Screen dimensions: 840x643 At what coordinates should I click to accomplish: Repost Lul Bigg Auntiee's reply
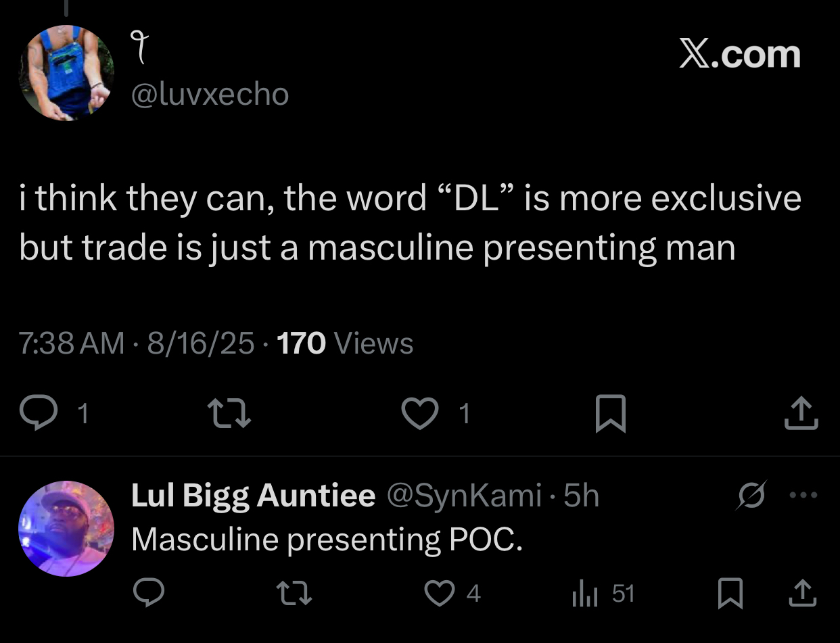tap(295, 594)
